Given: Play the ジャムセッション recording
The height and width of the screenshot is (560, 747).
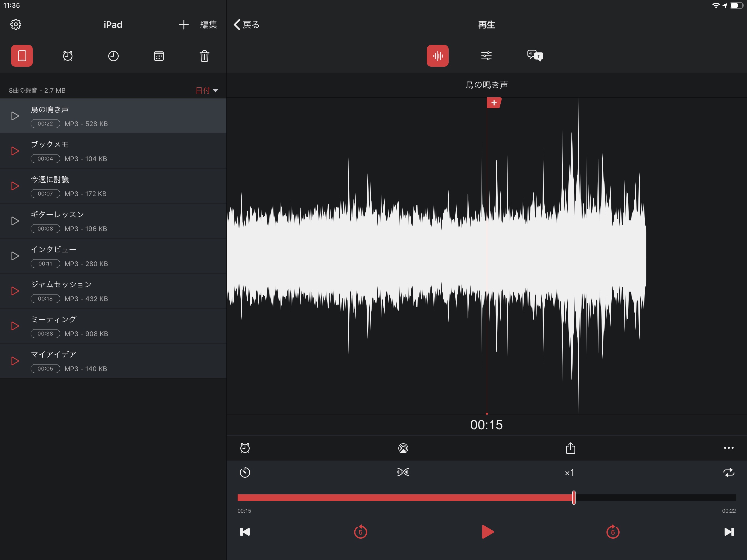Looking at the screenshot, I should coord(15,291).
